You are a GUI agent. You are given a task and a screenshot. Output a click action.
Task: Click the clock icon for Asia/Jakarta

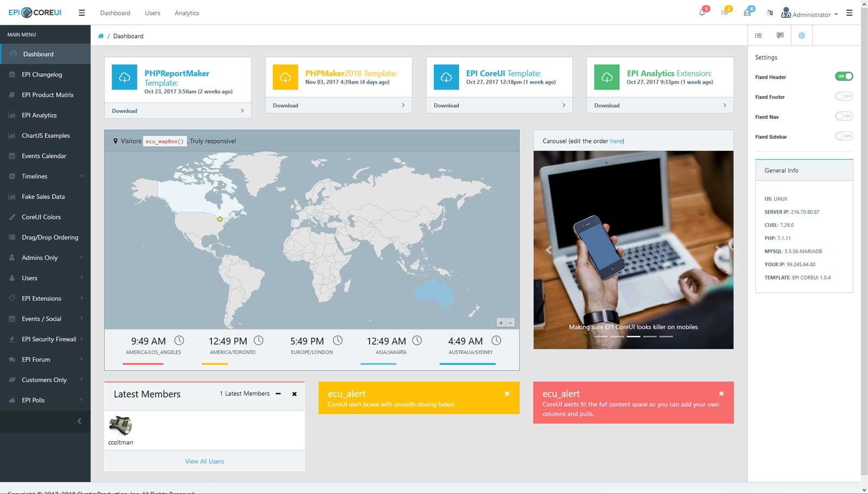417,340
